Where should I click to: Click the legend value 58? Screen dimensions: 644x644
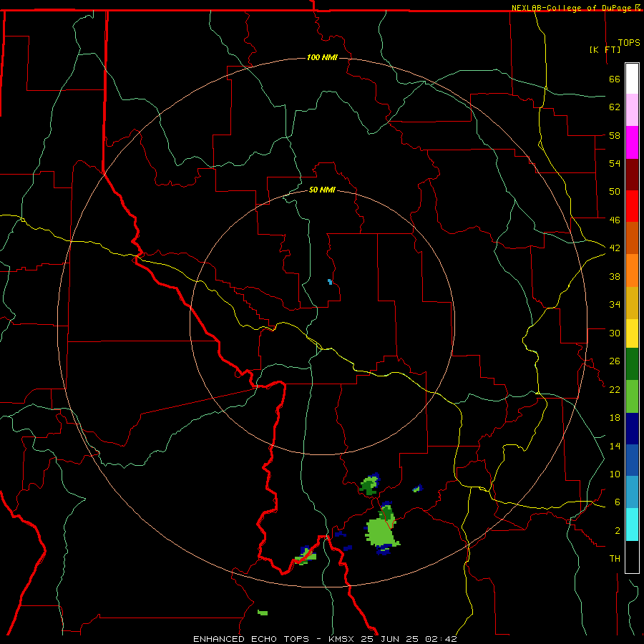pos(615,135)
